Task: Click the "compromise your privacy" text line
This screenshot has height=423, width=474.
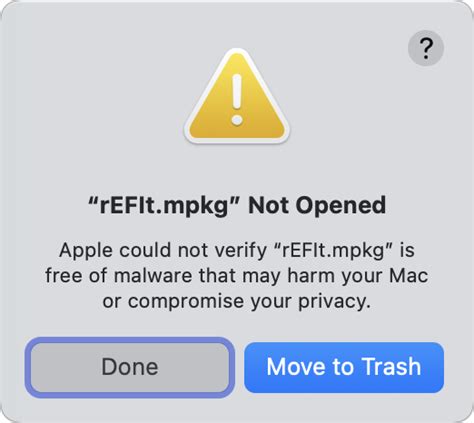Action: pos(237,302)
